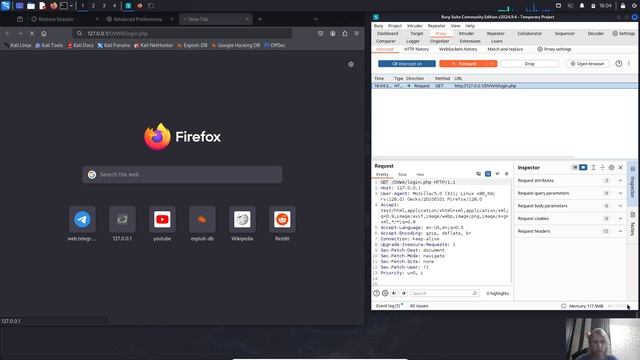The height and width of the screenshot is (360, 640).
Task: Open Firefox extensions icon
Action: pos(344,33)
